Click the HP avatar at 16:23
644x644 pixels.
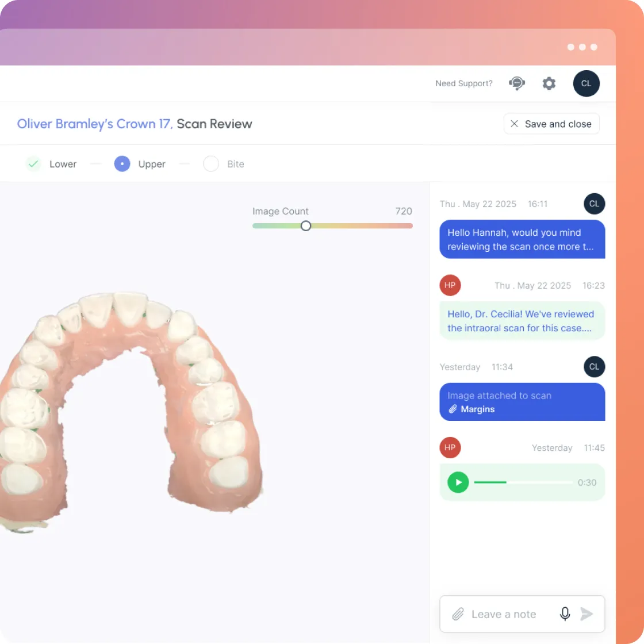coord(450,285)
